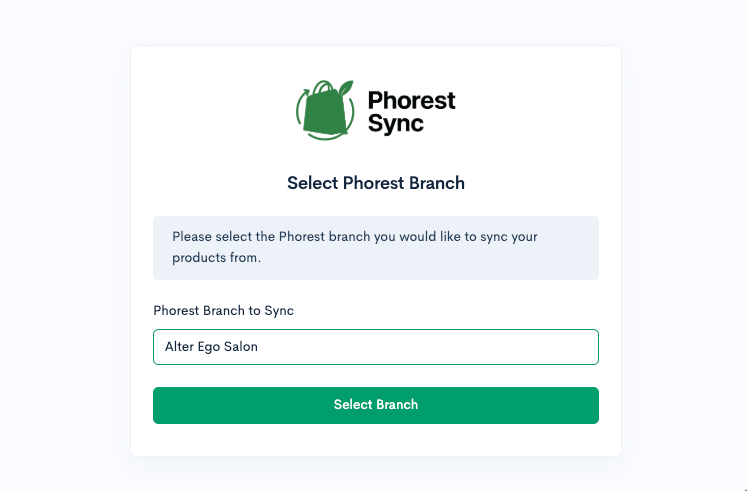Click the Phorest Branch to Sync label
The width and height of the screenshot is (748, 491).
tap(223, 311)
